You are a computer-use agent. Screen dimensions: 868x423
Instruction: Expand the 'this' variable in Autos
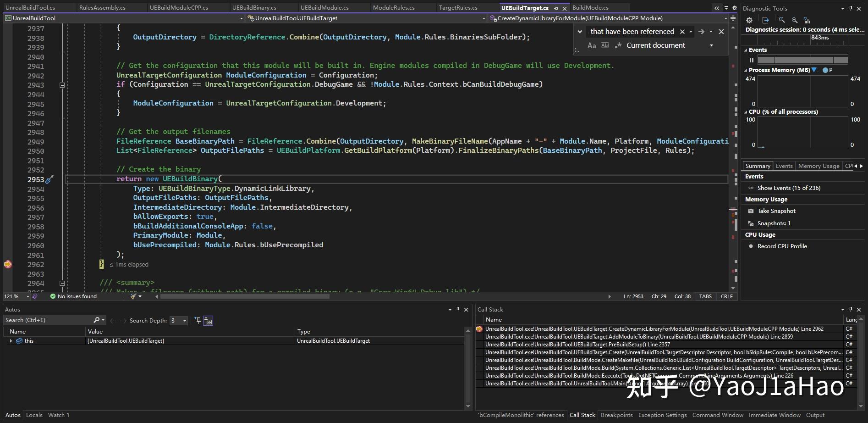coord(11,341)
